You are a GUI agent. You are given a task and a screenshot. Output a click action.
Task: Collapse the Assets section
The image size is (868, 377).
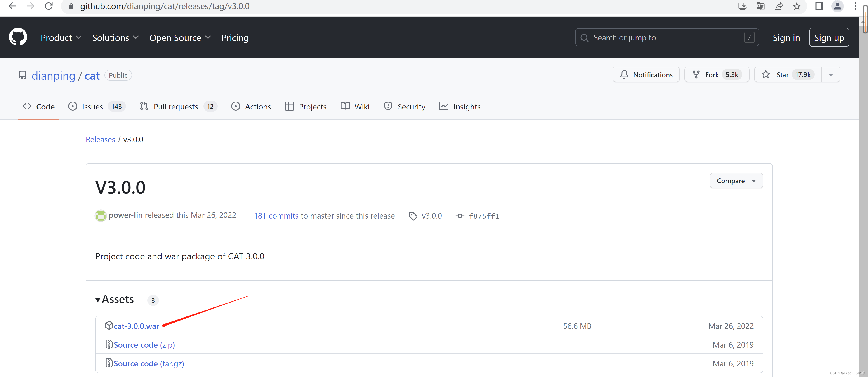98,300
